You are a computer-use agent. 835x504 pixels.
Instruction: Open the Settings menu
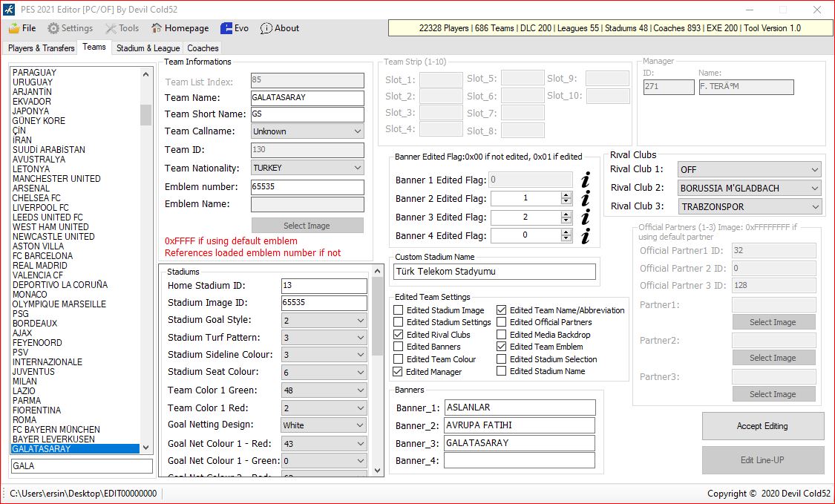70,28
